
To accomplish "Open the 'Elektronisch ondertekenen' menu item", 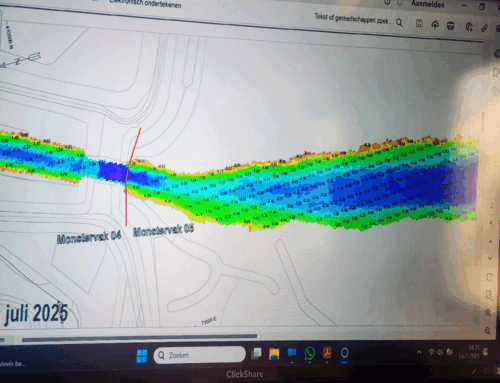I will point(146,4).
